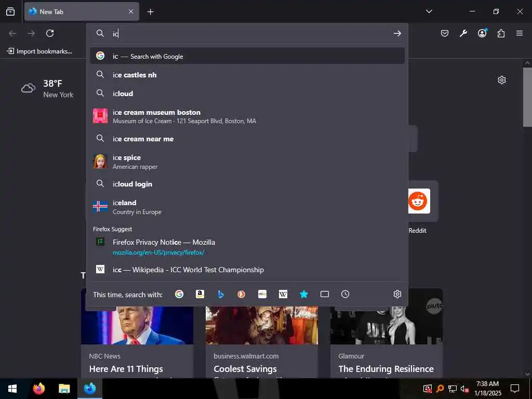Search this time with Wikipedia icon
Screen dimensions: 532x399
283,294
